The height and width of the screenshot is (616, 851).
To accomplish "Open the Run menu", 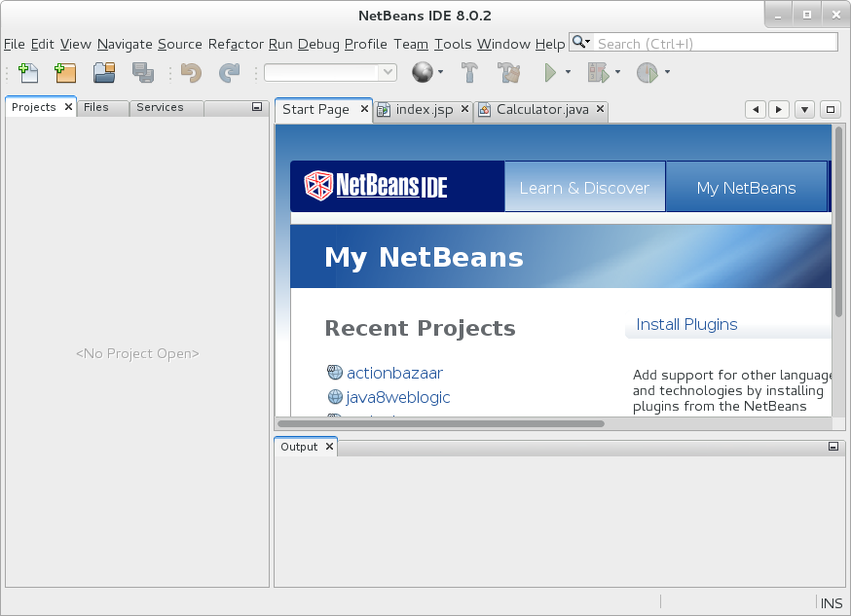I will (280, 44).
